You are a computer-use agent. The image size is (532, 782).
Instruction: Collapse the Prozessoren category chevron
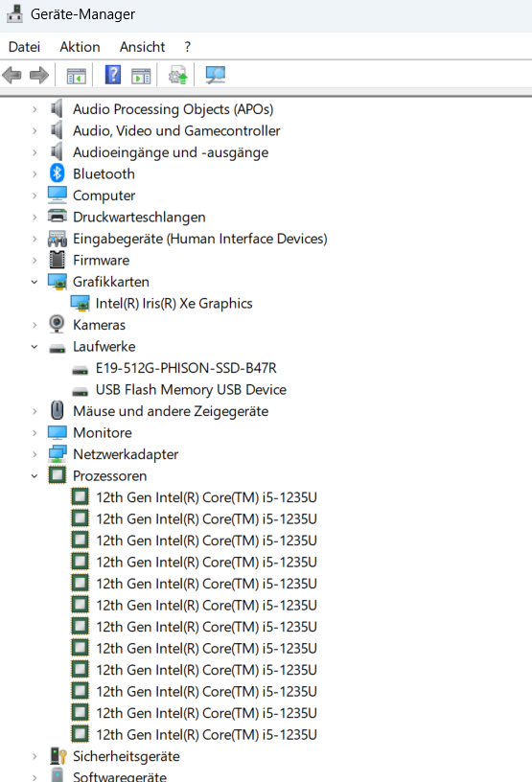pyautogui.click(x=34, y=475)
